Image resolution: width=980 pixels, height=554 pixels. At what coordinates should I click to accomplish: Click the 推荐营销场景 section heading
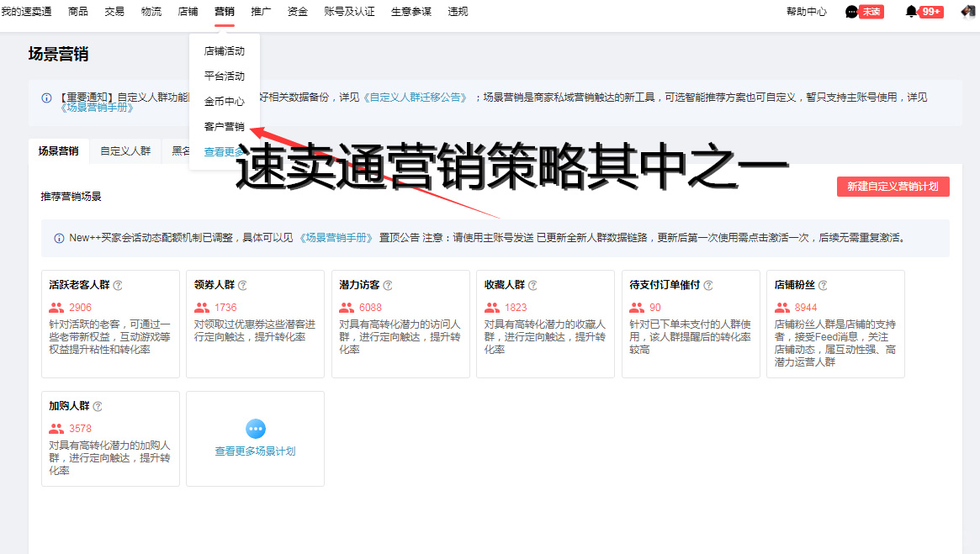pyautogui.click(x=71, y=197)
